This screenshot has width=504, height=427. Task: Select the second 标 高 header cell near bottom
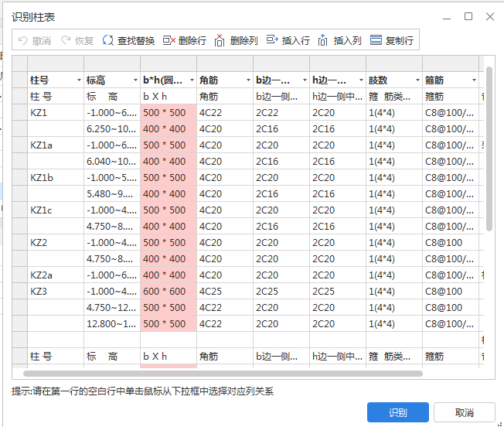(x=112, y=356)
